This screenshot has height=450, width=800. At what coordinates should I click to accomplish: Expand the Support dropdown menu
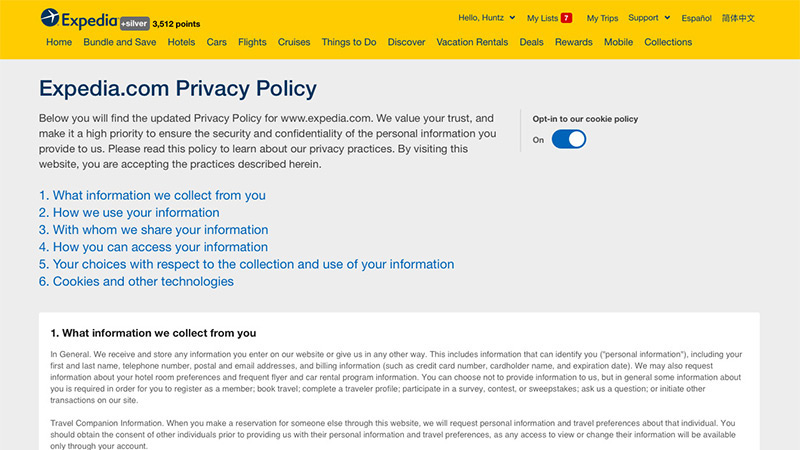click(649, 18)
